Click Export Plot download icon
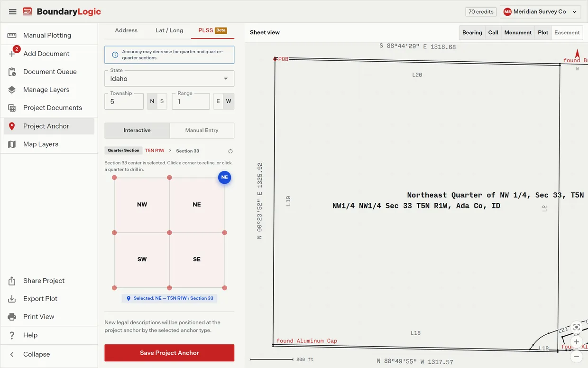Image resolution: width=588 pixels, height=368 pixels. (12, 299)
